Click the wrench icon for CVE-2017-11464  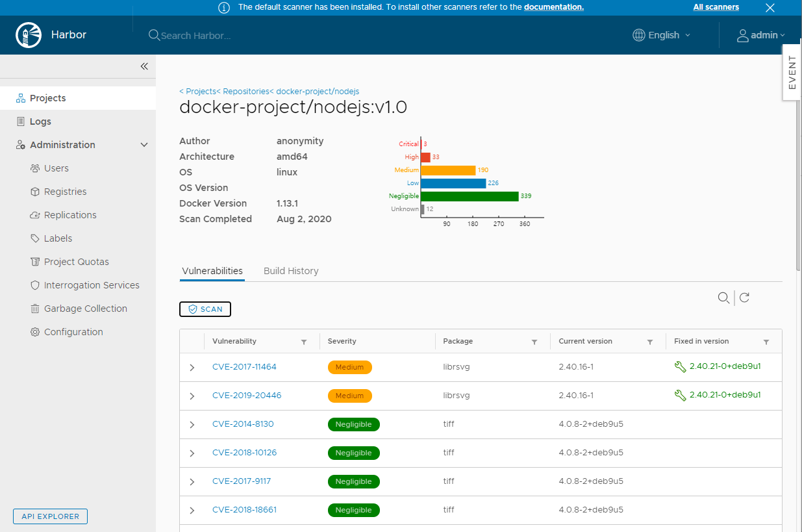click(x=681, y=367)
